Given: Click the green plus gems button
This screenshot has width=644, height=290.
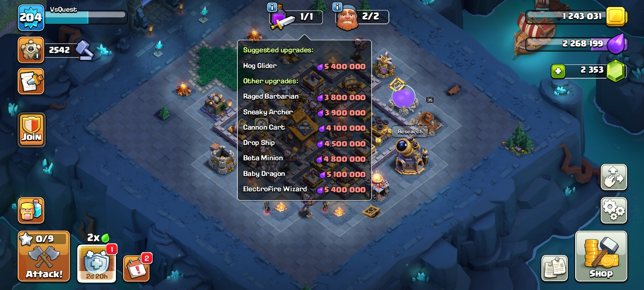Looking at the screenshot, I should pyautogui.click(x=558, y=71).
